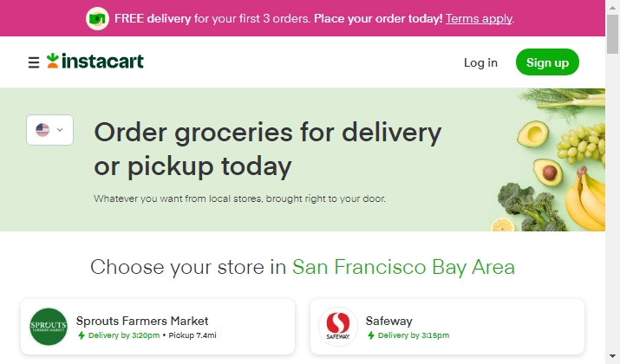
Task: Click the Safeway logo icon
Action: point(338,327)
